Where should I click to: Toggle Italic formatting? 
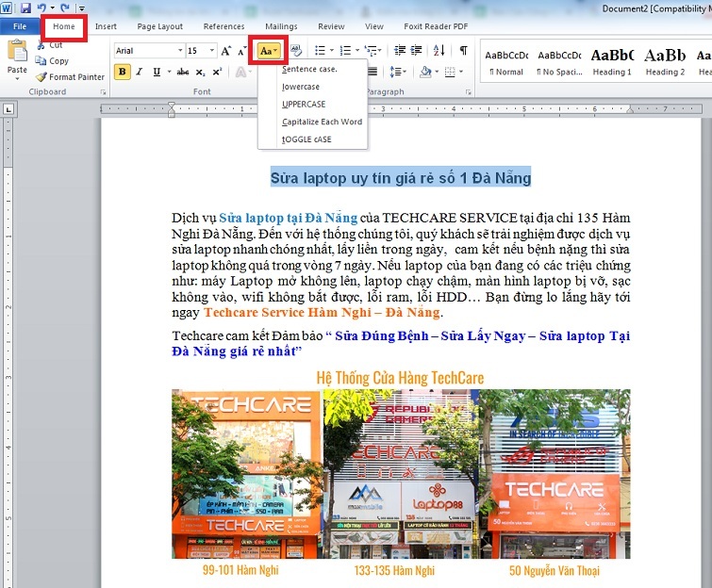pyautogui.click(x=140, y=72)
